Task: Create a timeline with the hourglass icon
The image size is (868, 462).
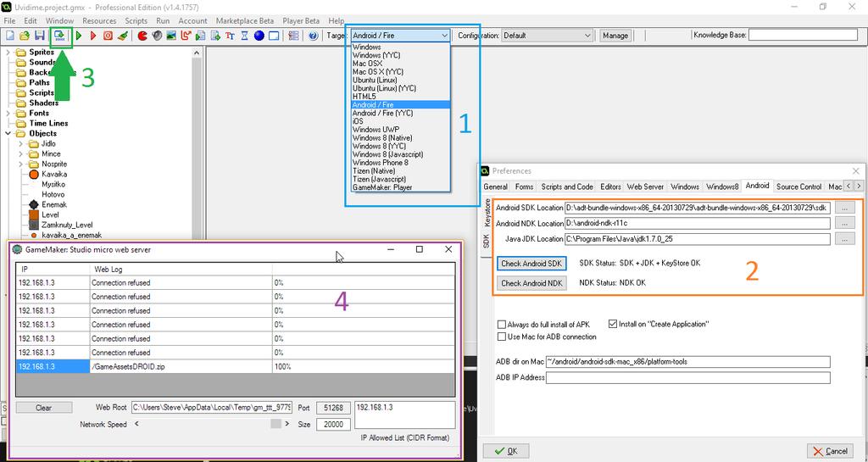Action: (244, 36)
